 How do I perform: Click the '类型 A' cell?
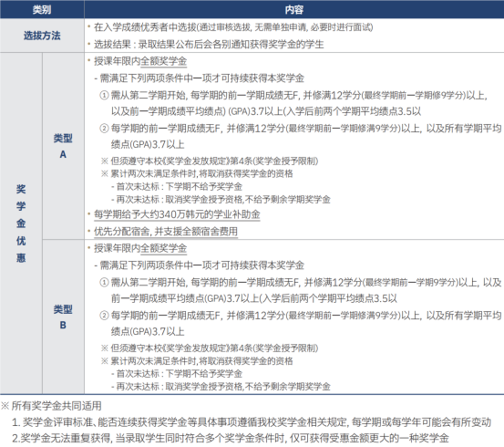point(63,146)
